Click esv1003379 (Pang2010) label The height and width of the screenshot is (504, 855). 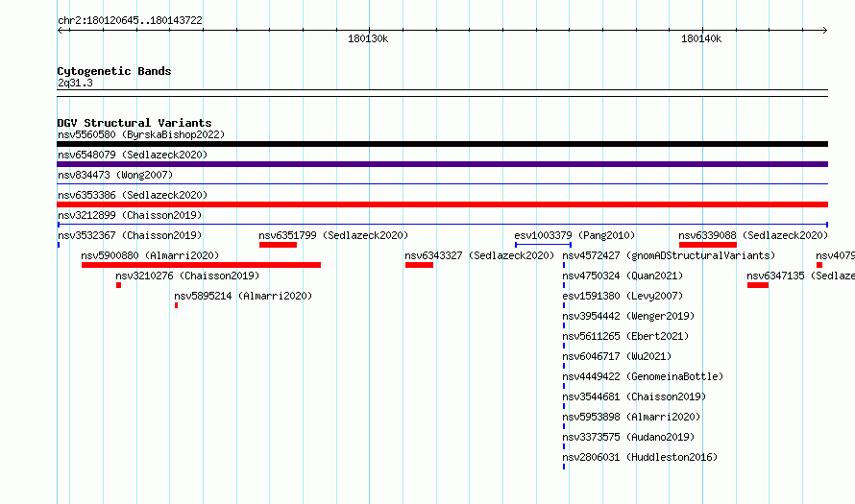[574, 235]
